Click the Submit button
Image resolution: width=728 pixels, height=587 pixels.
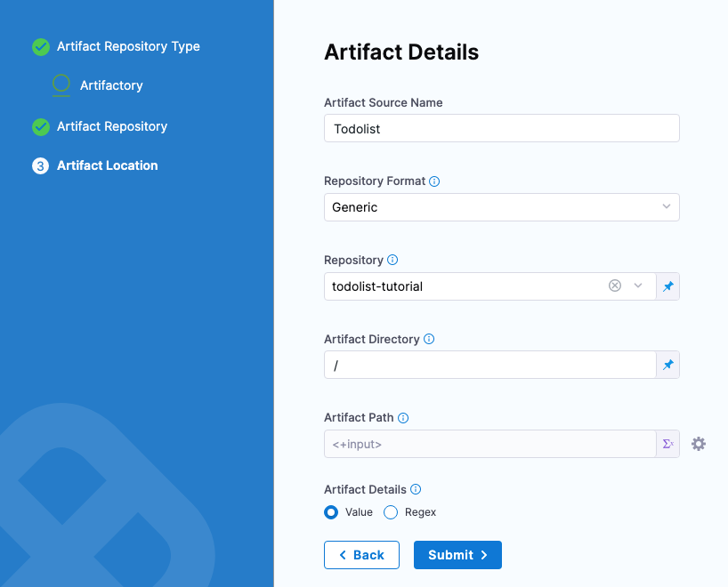(x=457, y=555)
